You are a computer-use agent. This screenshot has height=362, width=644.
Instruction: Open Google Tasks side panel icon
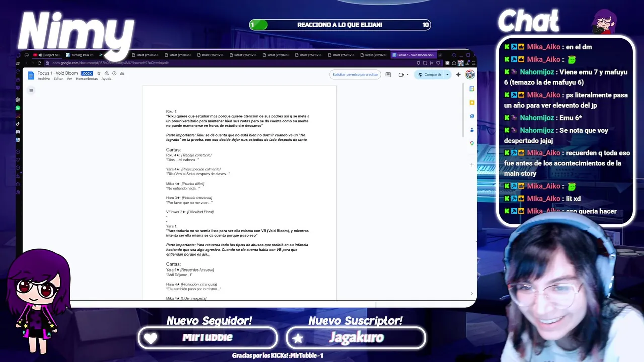472,116
